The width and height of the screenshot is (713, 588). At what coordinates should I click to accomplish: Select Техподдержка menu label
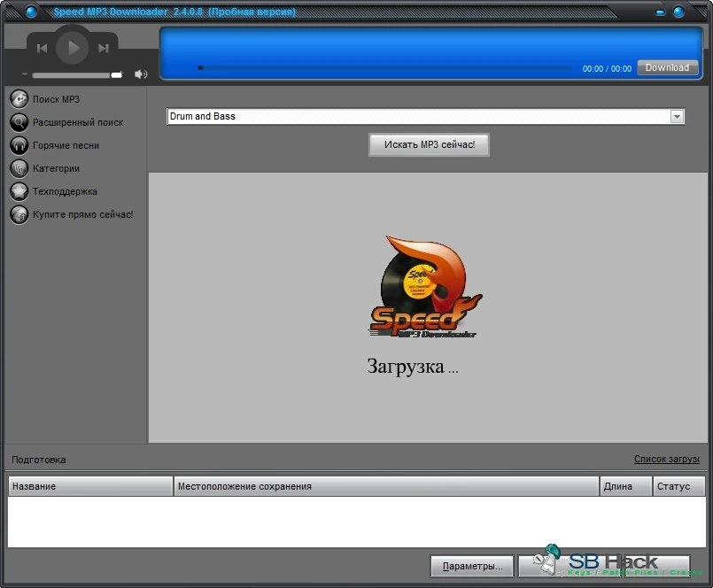[x=65, y=191]
